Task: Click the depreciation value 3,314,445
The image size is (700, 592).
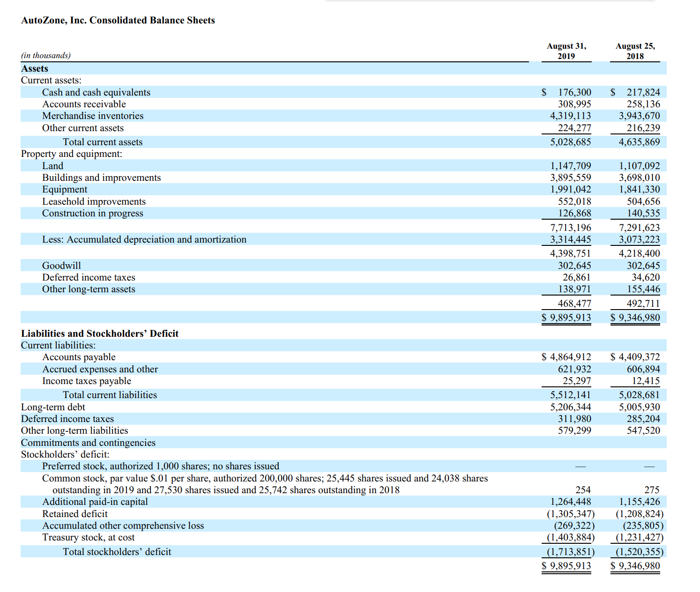Action: pyautogui.click(x=571, y=239)
